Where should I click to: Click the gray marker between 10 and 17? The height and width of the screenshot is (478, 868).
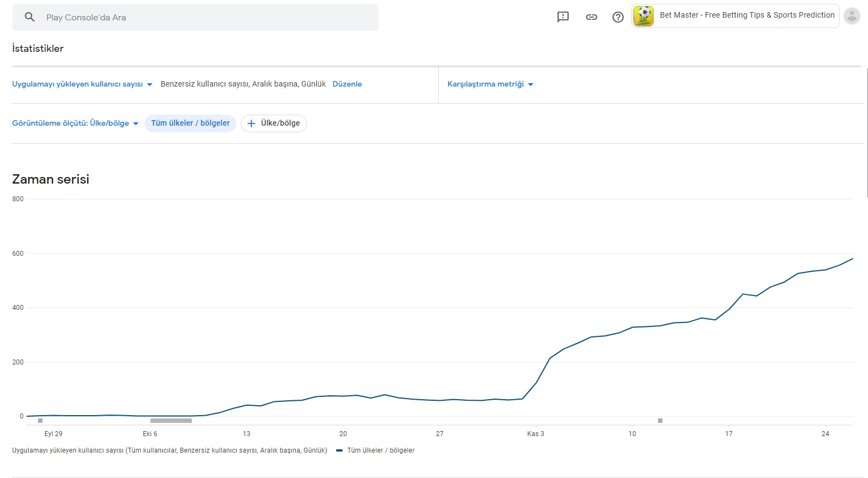[x=660, y=421]
